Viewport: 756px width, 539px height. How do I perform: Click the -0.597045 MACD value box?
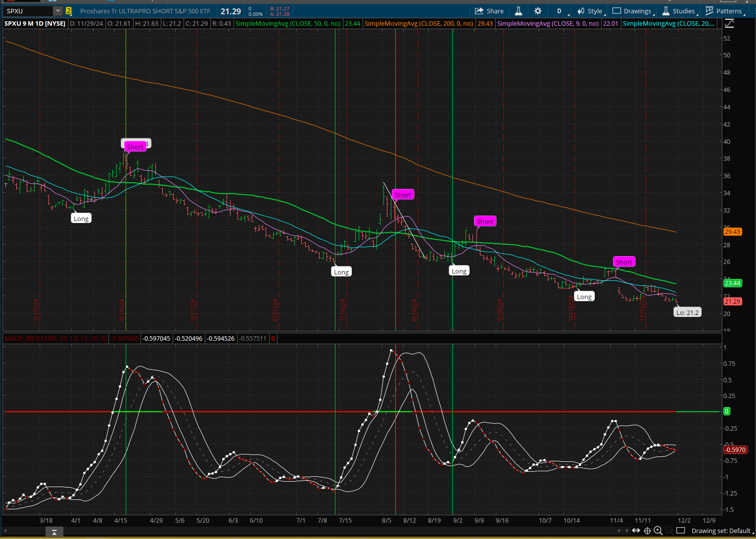[156, 338]
